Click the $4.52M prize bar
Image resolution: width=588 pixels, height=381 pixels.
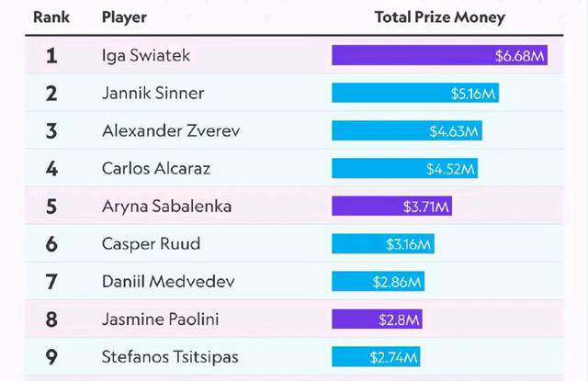pos(404,169)
